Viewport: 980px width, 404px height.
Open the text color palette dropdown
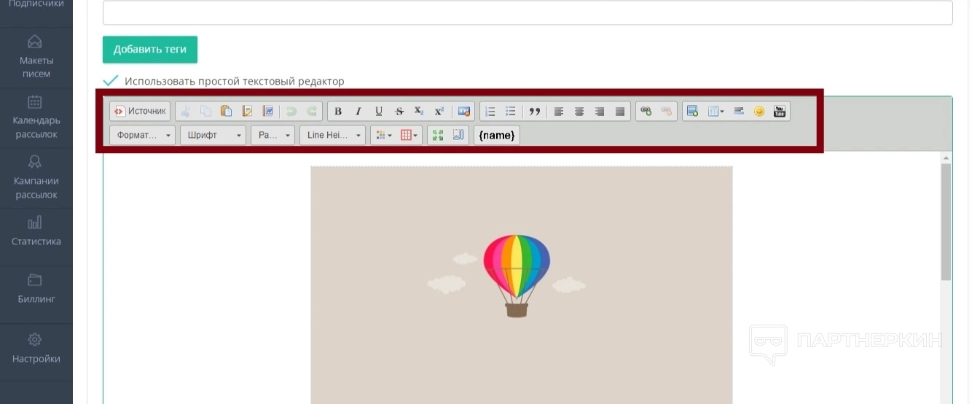(x=383, y=135)
